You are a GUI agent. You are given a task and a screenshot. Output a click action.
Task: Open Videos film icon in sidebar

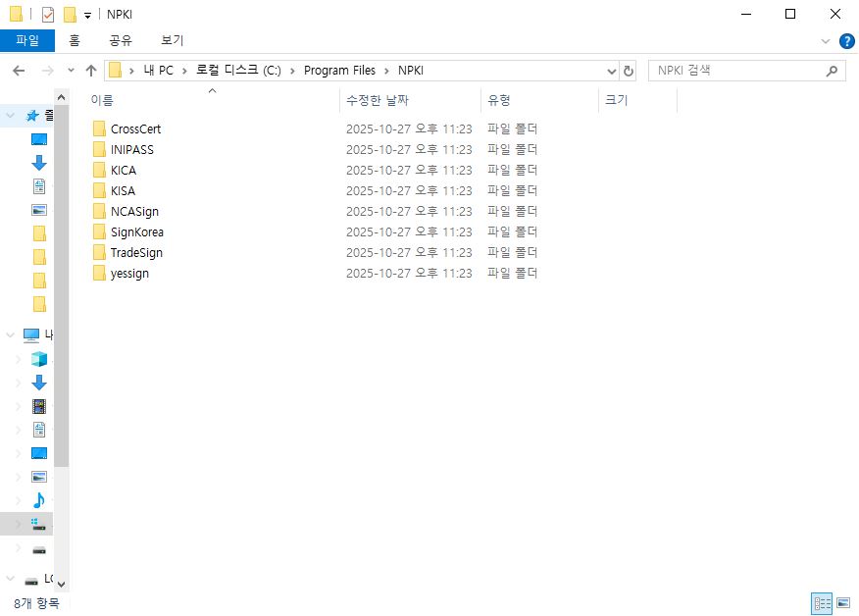pos(39,406)
